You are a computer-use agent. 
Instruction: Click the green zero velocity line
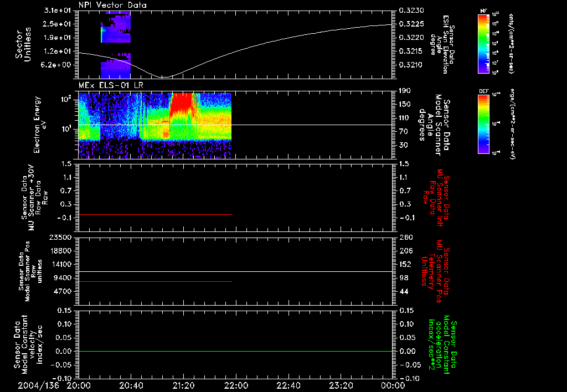point(235,351)
